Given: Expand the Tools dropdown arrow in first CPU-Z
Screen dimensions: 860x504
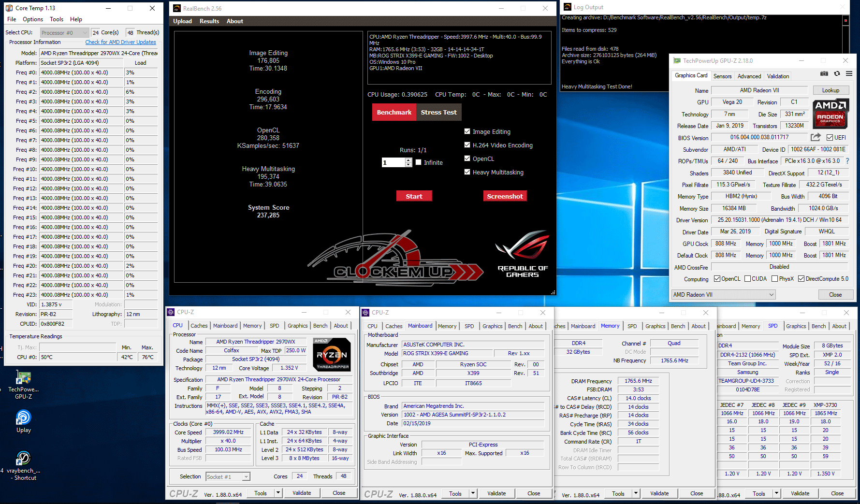Looking at the screenshot, I should (x=278, y=493).
